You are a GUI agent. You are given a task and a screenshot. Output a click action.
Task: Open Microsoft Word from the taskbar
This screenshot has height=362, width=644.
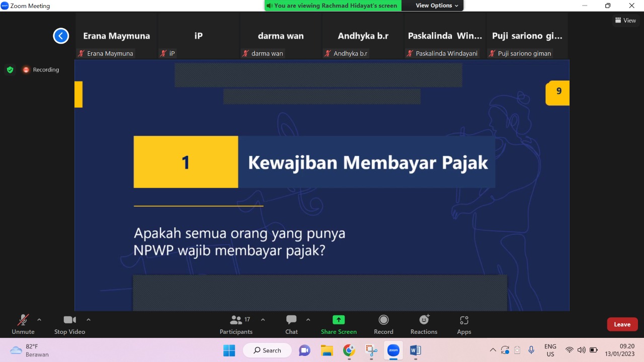click(415, 350)
